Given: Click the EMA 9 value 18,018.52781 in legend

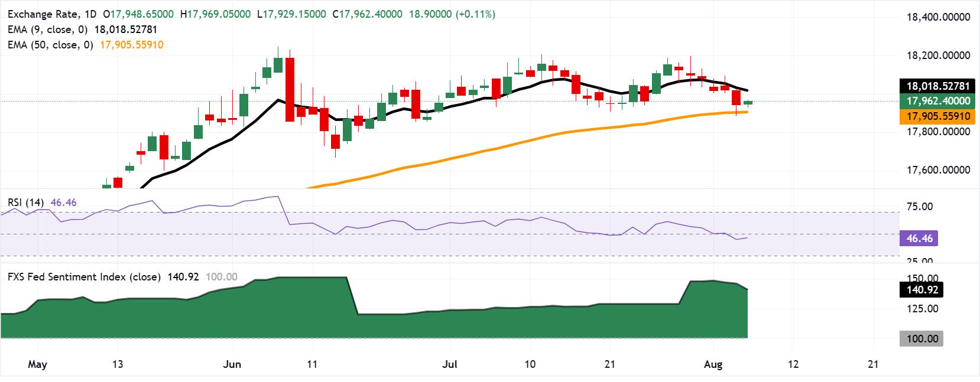Looking at the screenshot, I should pos(126,30).
